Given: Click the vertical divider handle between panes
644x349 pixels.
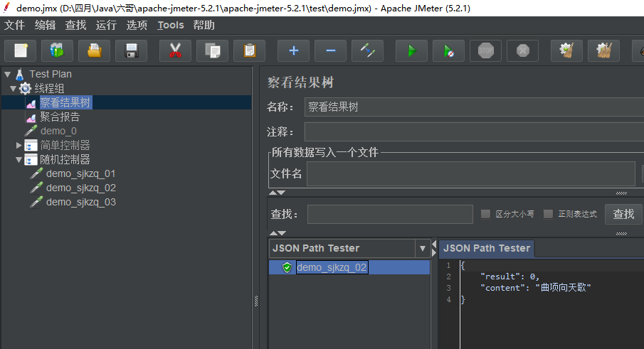Looking at the screenshot, I should pyautogui.click(x=256, y=301).
